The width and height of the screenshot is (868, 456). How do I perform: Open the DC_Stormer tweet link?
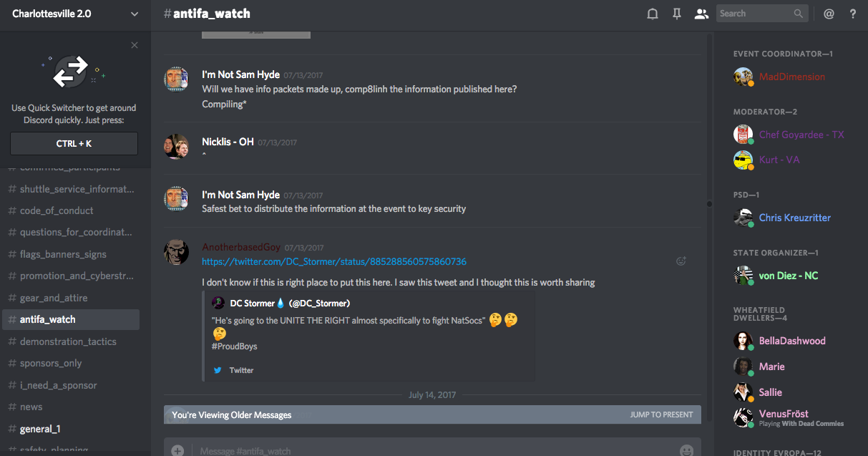(x=334, y=262)
